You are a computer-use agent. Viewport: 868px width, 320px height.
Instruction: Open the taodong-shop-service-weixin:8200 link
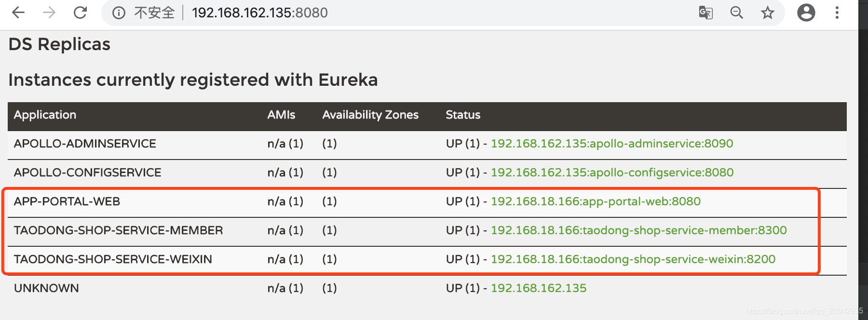[633, 259]
